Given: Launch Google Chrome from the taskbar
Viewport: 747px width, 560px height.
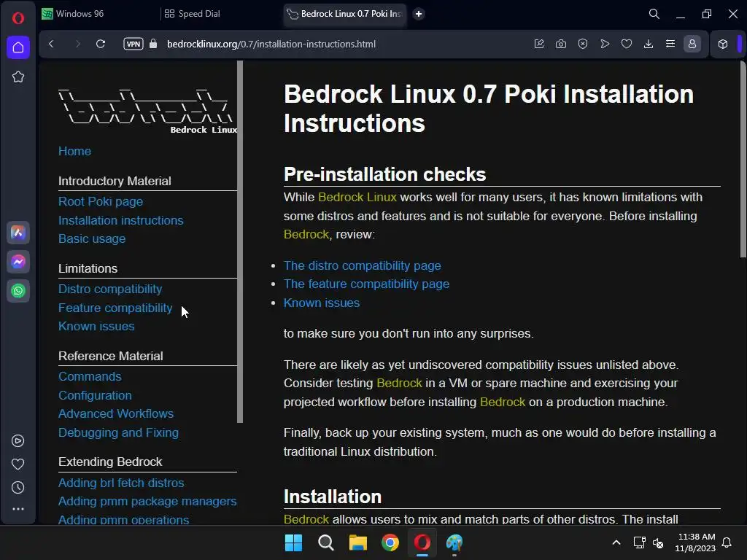Looking at the screenshot, I should coord(390,542).
